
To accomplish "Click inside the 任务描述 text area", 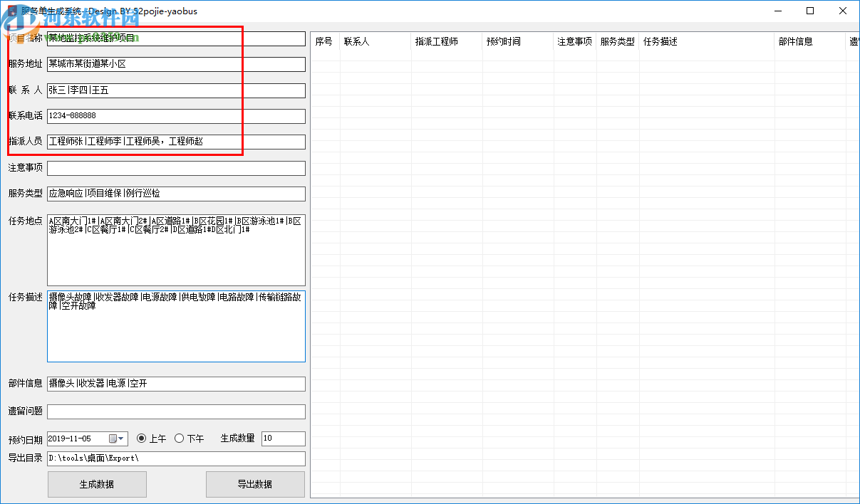I will (x=176, y=326).
